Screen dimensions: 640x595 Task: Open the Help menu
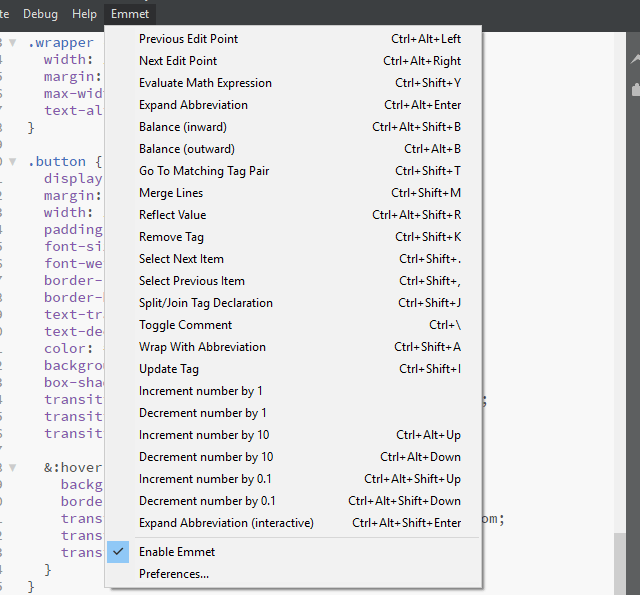[85, 14]
